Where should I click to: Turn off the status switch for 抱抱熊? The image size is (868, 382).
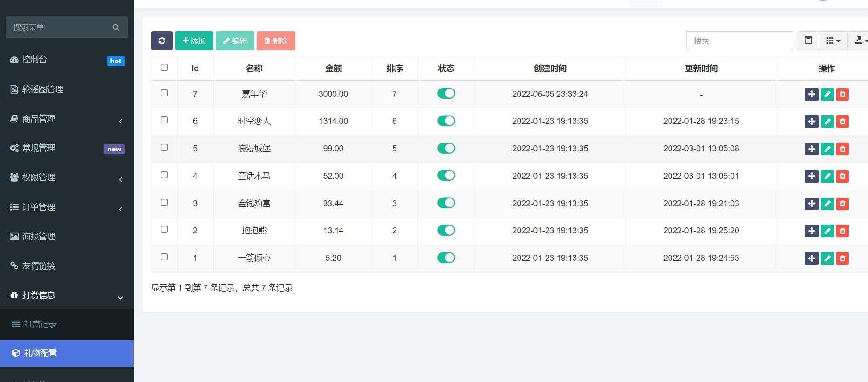446,231
